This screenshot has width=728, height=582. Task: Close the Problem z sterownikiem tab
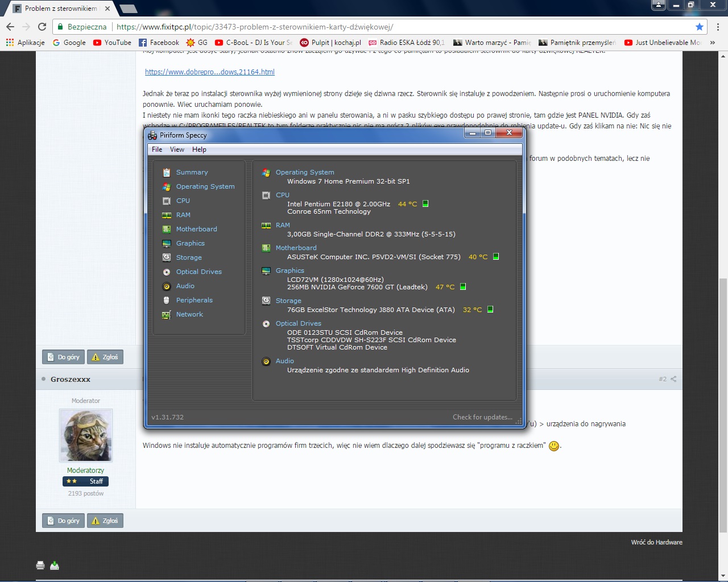click(107, 9)
